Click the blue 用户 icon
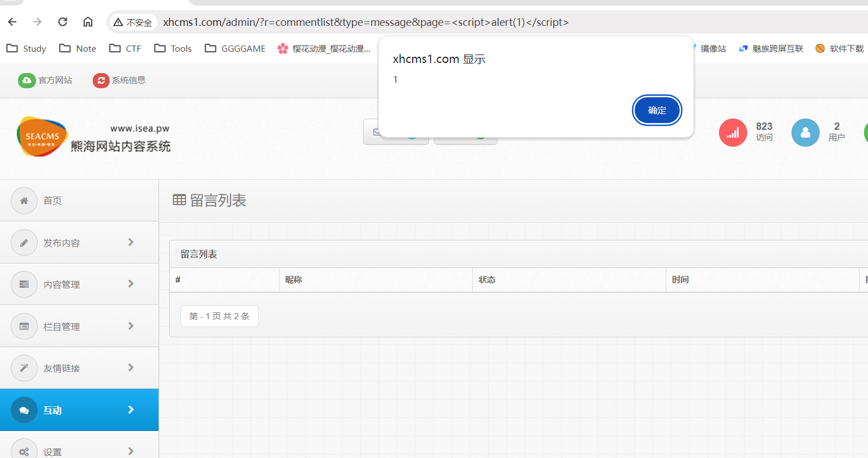This screenshot has height=458, width=868. [x=805, y=133]
